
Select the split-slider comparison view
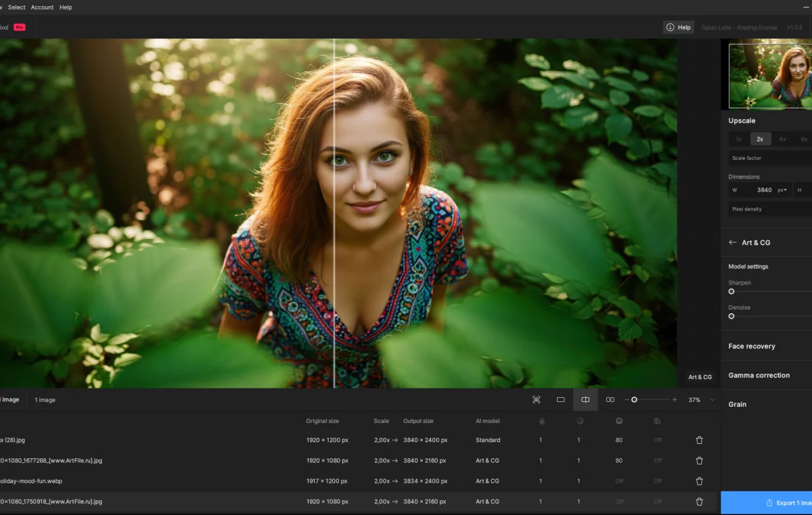585,400
